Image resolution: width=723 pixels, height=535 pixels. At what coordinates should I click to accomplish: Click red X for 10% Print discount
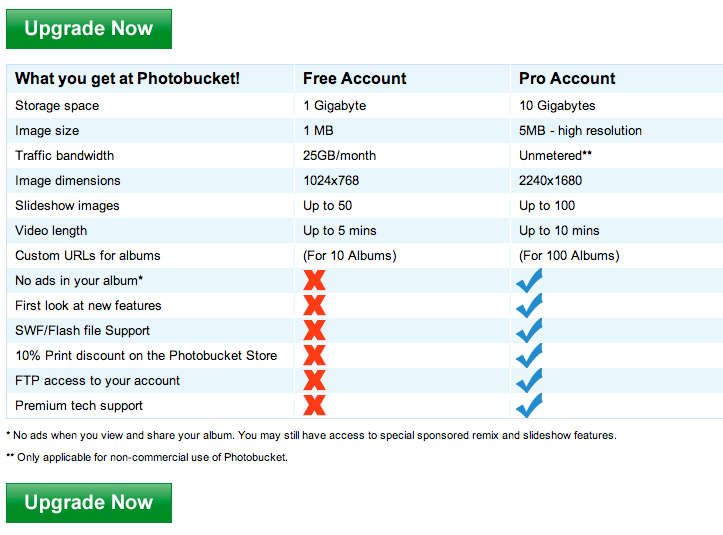(x=314, y=356)
